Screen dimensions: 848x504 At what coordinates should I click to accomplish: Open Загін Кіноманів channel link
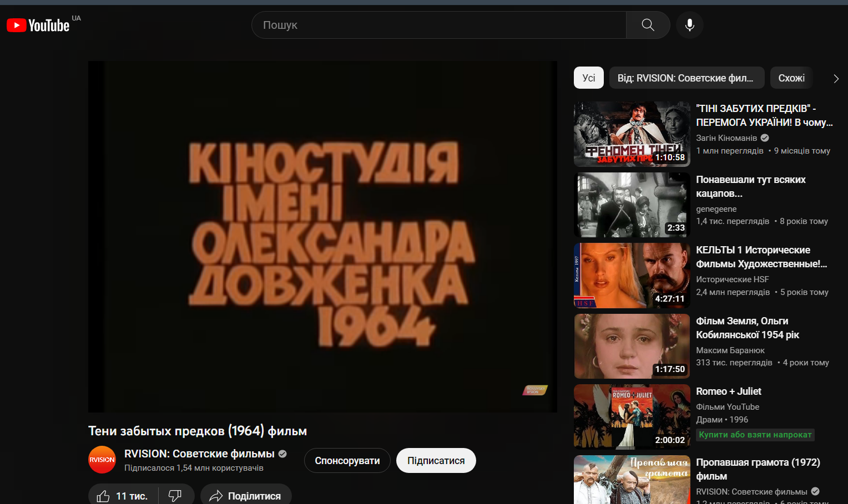pos(726,138)
